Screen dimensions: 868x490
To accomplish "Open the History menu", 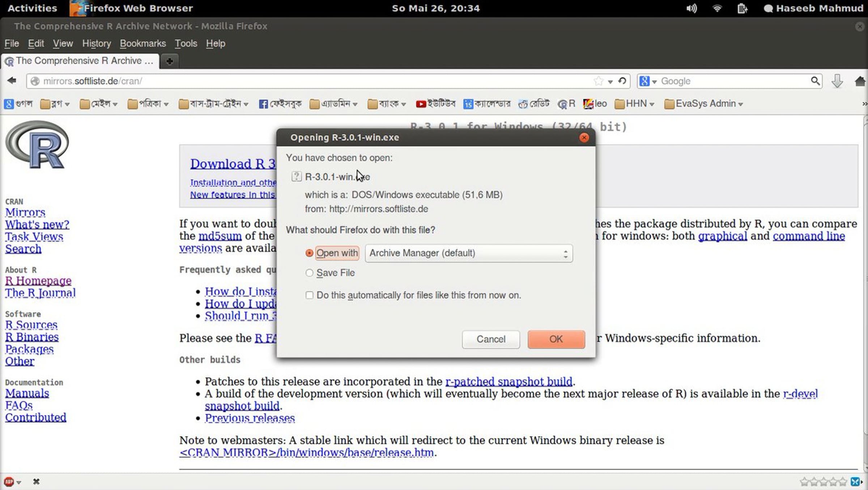I will point(97,43).
